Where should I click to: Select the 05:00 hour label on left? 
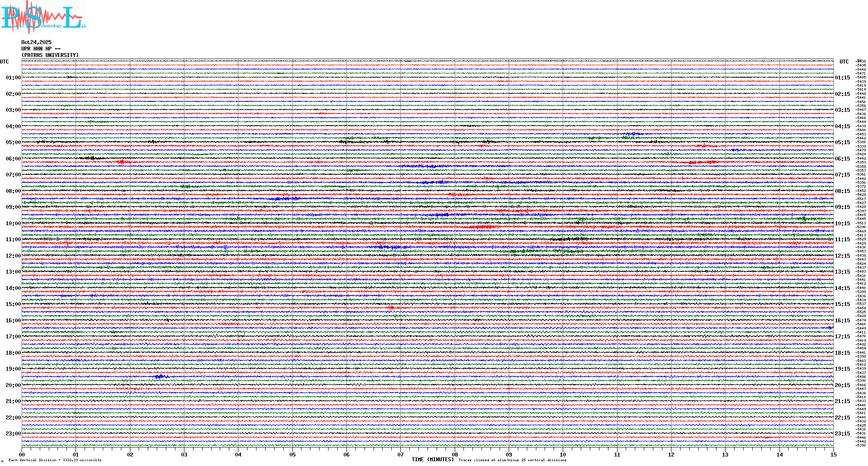point(13,142)
